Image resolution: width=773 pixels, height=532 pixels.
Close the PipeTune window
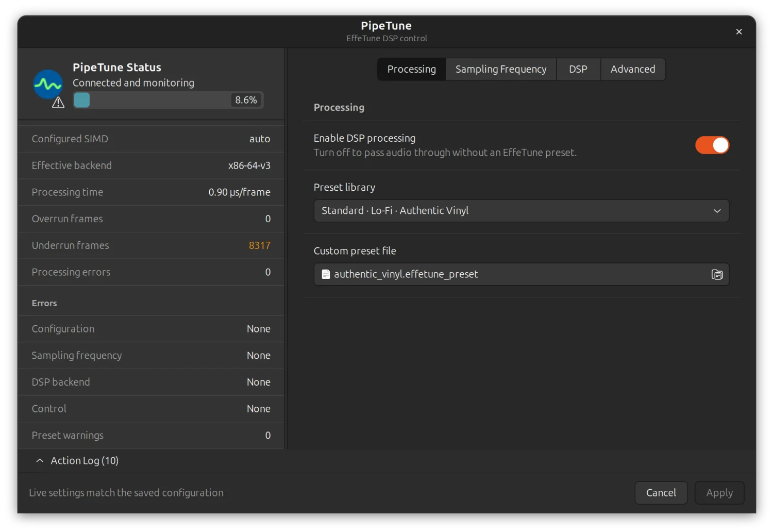coord(739,32)
